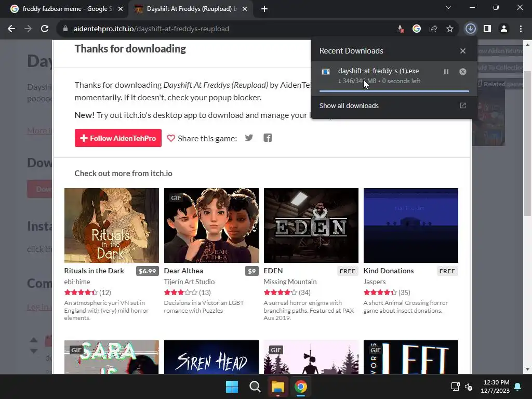
Task: Close the Dayshift At Freddys tab
Action: point(245,9)
